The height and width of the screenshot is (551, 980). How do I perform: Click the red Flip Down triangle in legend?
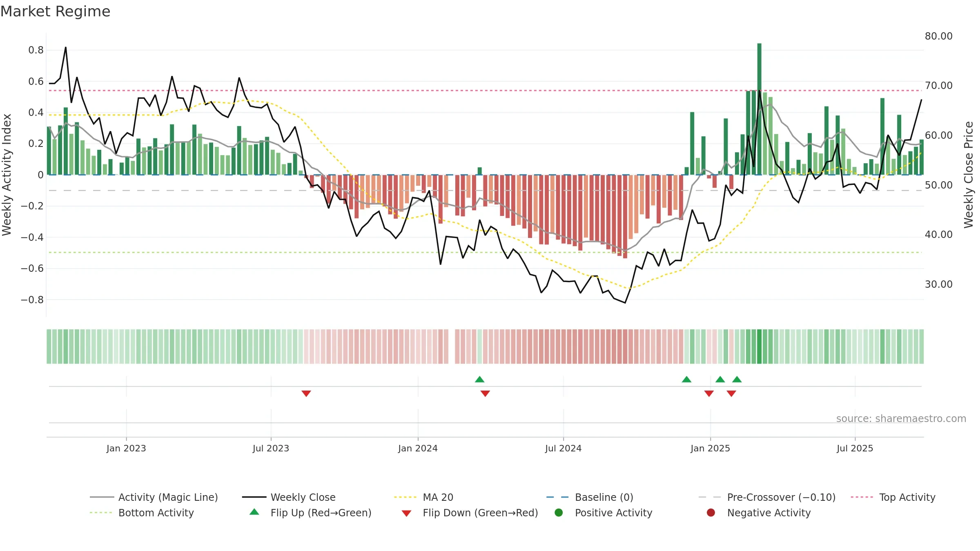tap(406, 513)
